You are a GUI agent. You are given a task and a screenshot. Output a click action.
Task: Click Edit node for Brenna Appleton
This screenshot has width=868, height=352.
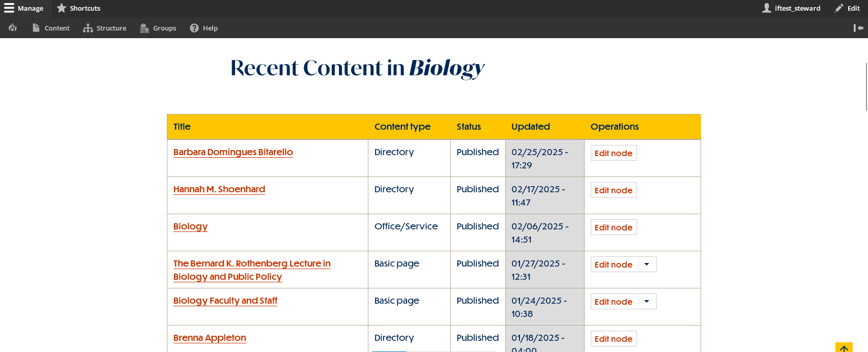[x=613, y=339]
